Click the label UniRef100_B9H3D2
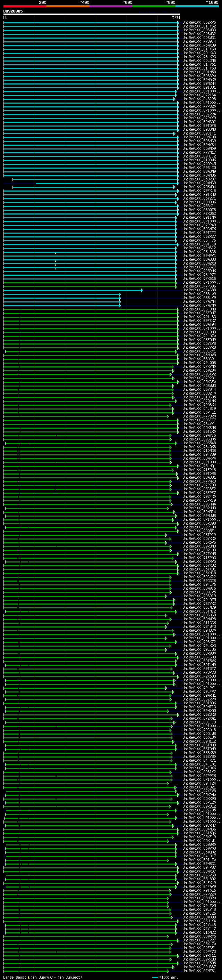This screenshot has height=980, width=222. (x=199, y=122)
